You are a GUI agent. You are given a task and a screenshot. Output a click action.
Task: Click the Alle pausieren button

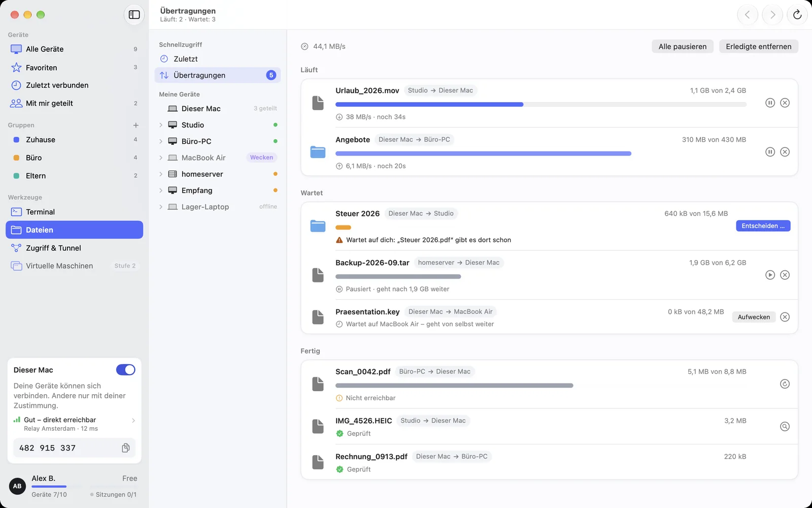683,46
